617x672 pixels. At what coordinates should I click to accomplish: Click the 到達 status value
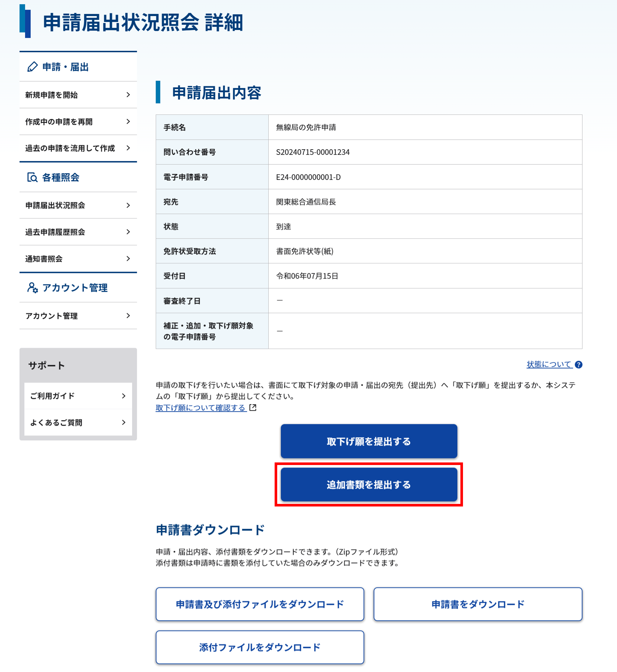click(x=283, y=227)
